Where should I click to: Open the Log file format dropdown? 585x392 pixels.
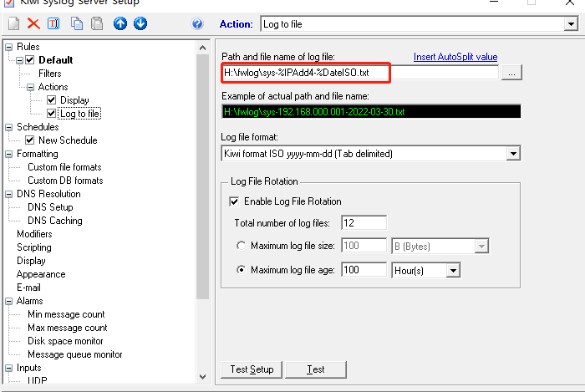coord(513,154)
